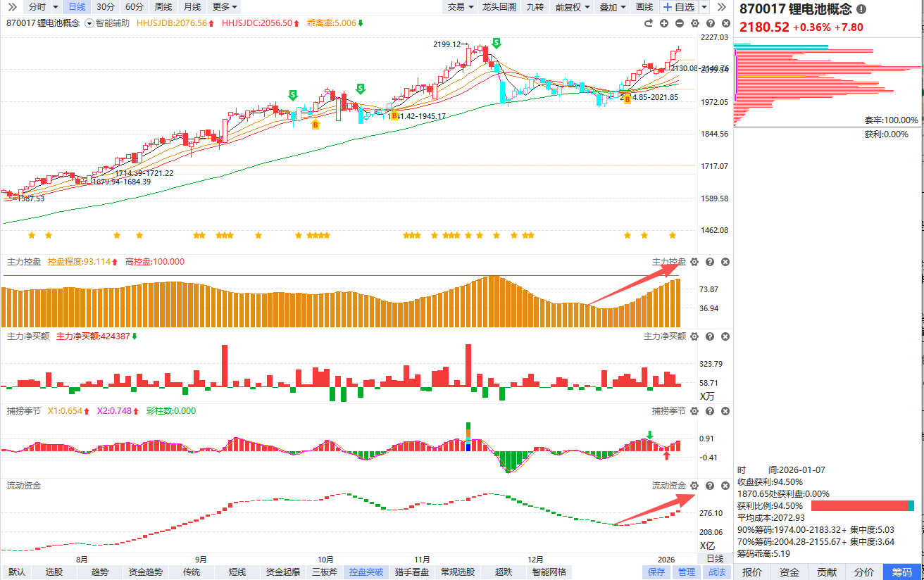The height and width of the screenshot is (580, 924).
Task: Click the zoom-out minus icon on main chart
Action: click(x=680, y=23)
